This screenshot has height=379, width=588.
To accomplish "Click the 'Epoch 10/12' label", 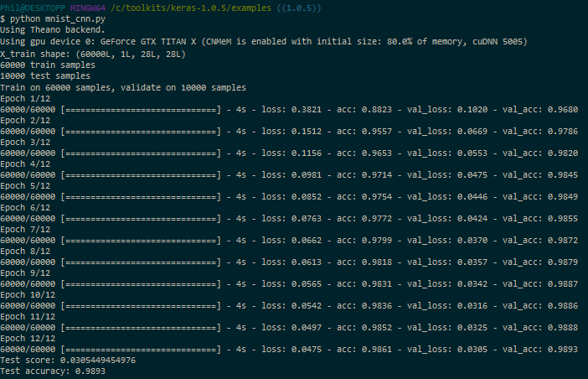I will pos(28,295).
